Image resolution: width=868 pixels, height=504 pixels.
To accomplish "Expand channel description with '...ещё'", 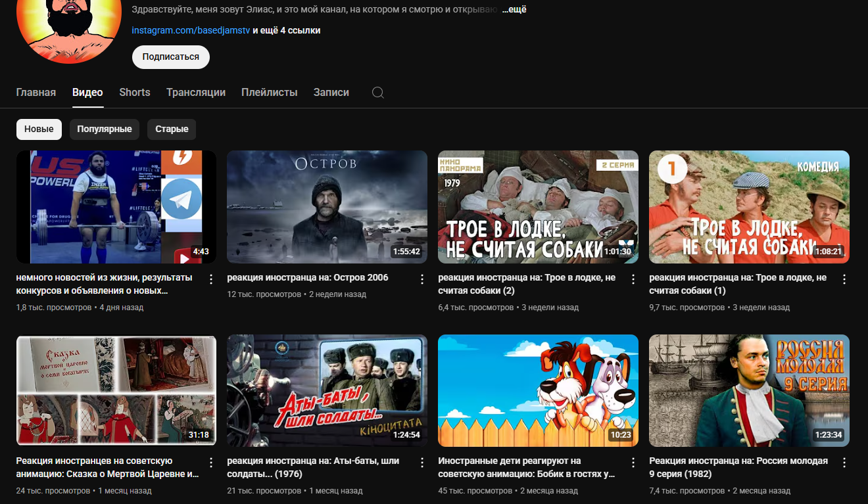I will [514, 10].
